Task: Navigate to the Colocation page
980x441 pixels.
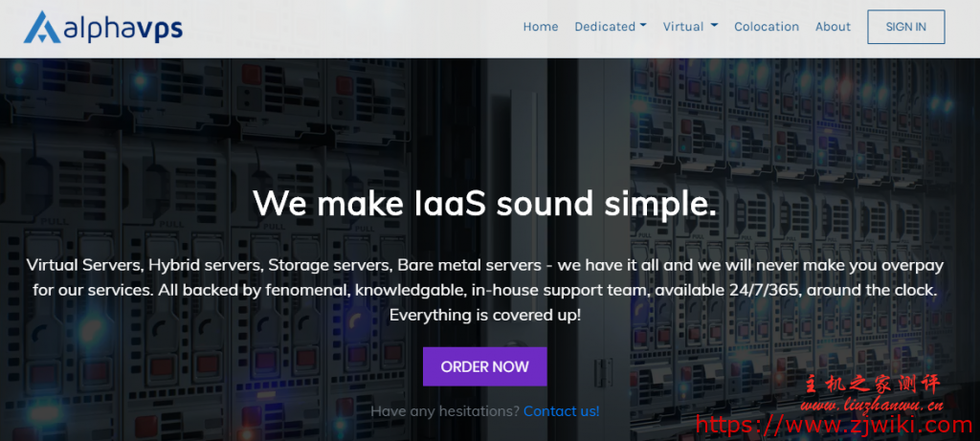Action: (x=766, y=27)
